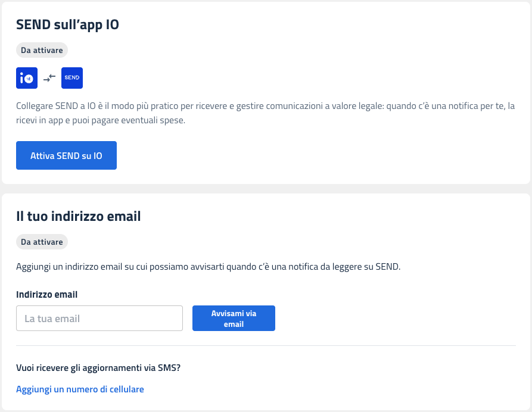Click the SEND sull'app IO heading

click(67, 26)
